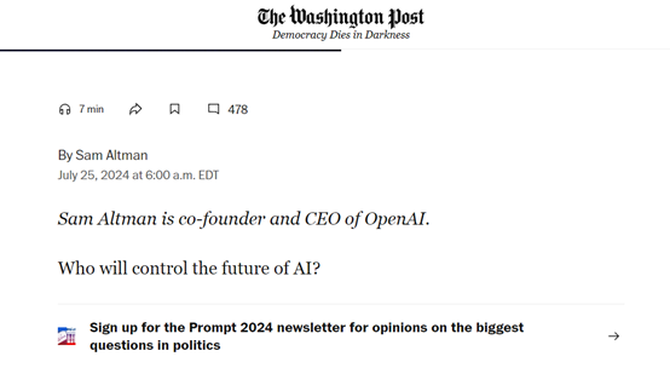Open comments via the speech bubble icon
This screenshot has width=670, height=368.
click(214, 109)
